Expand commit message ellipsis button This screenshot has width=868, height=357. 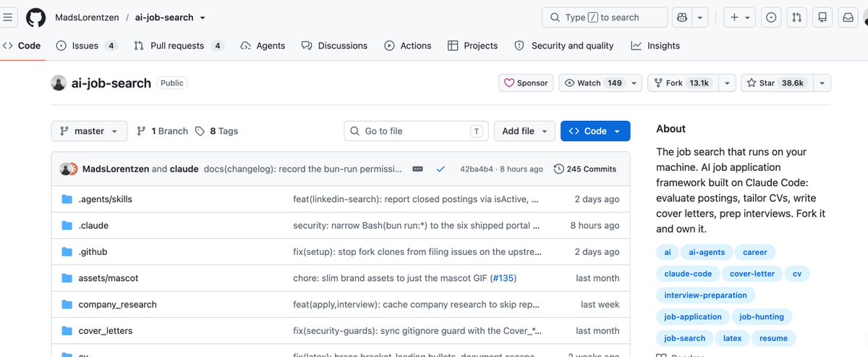(x=417, y=169)
